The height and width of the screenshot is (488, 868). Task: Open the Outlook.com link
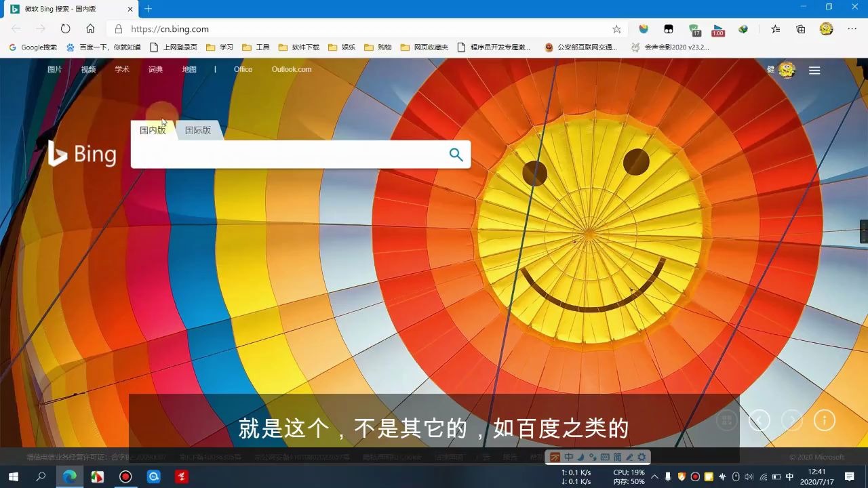click(292, 68)
